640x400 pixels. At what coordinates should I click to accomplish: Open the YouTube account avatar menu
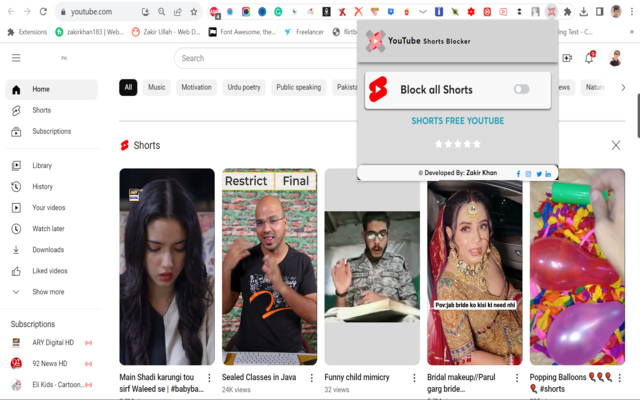click(615, 58)
